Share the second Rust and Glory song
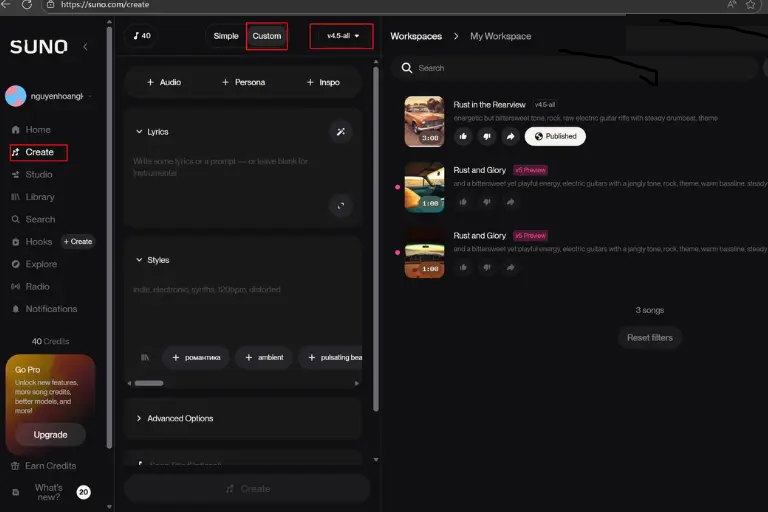768x512 pixels. click(x=510, y=268)
